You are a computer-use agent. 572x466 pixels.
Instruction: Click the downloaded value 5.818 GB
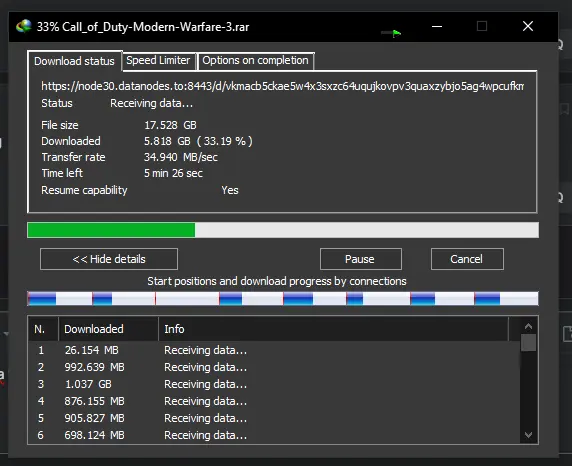click(x=198, y=141)
